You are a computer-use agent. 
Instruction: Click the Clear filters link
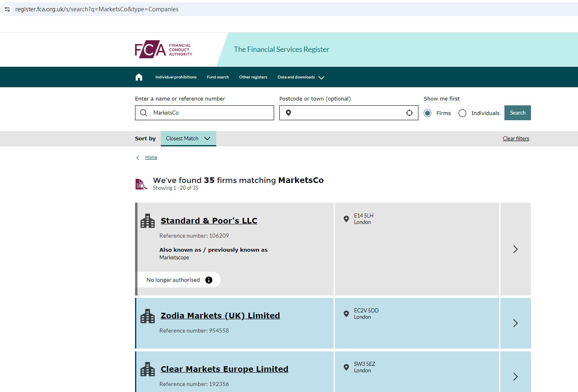(x=516, y=139)
